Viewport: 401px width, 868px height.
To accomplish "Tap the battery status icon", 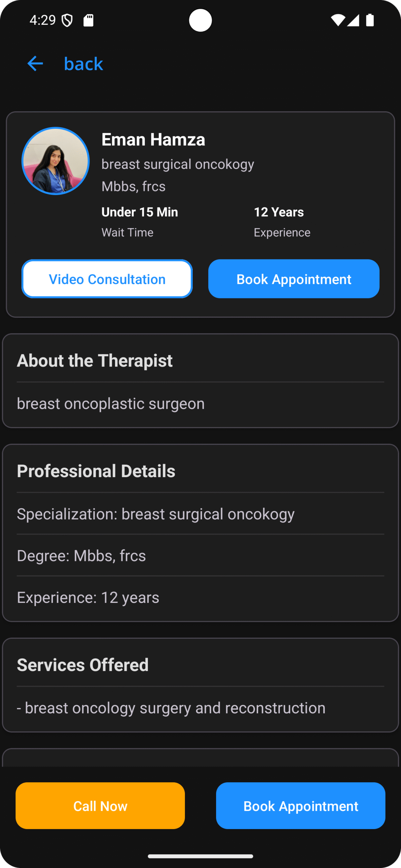I will click(370, 20).
